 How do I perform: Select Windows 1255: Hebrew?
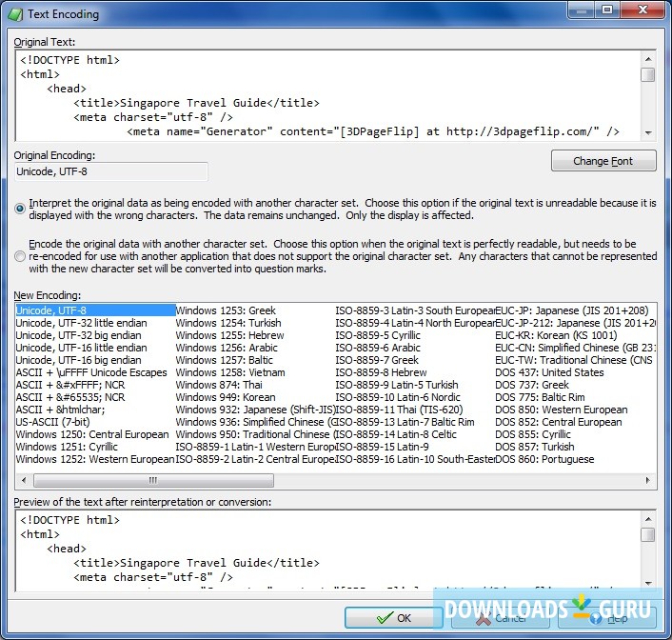tap(229, 335)
